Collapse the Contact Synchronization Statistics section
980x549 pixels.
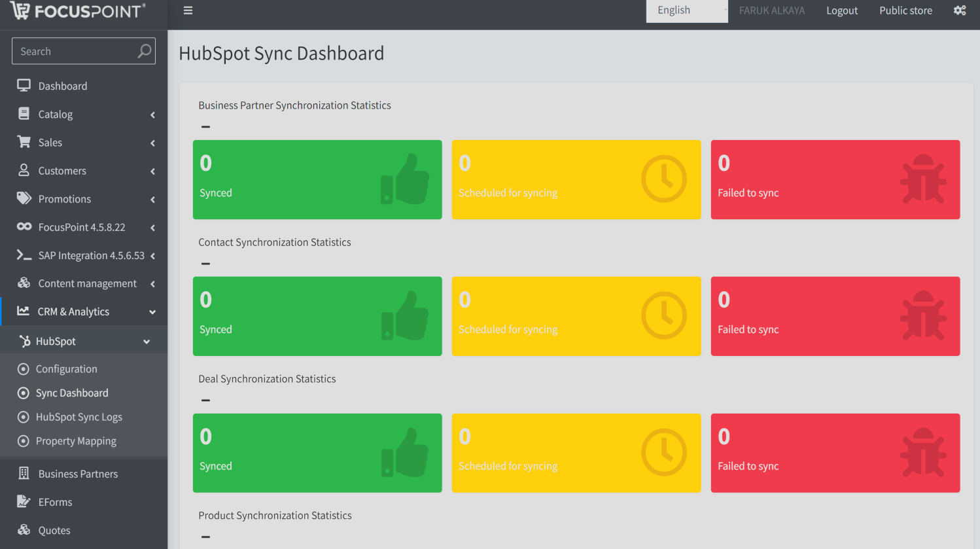(x=205, y=264)
